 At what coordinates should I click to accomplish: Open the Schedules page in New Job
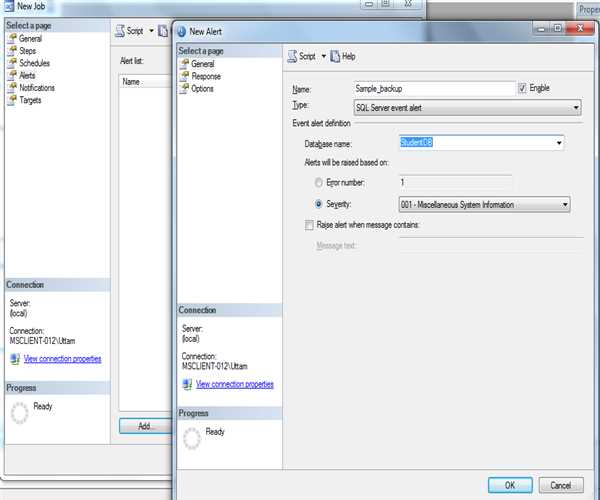35,63
